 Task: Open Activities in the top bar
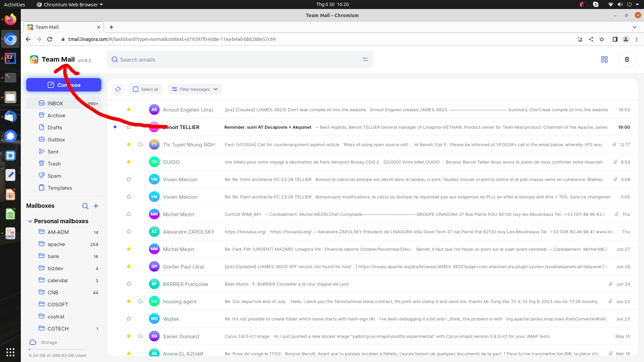tap(14, 4)
